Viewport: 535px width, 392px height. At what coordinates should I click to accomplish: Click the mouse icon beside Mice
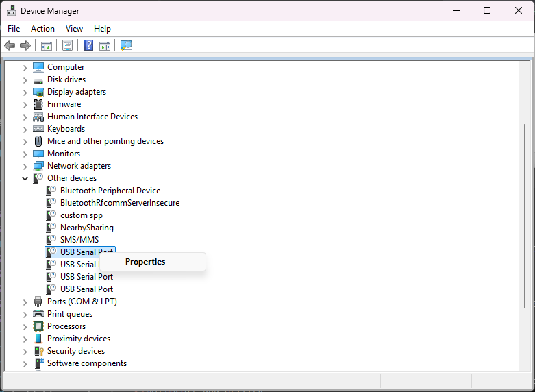[x=38, y=141]
